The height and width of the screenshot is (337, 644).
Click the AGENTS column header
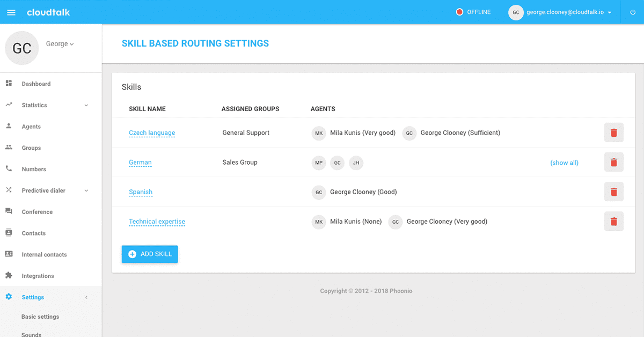click(x=323, y=109)
